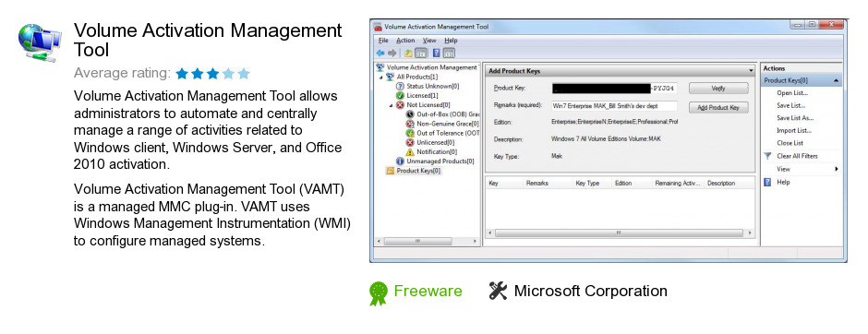
Task: Choose Save List As... action
Action: (x=795, y=118)
